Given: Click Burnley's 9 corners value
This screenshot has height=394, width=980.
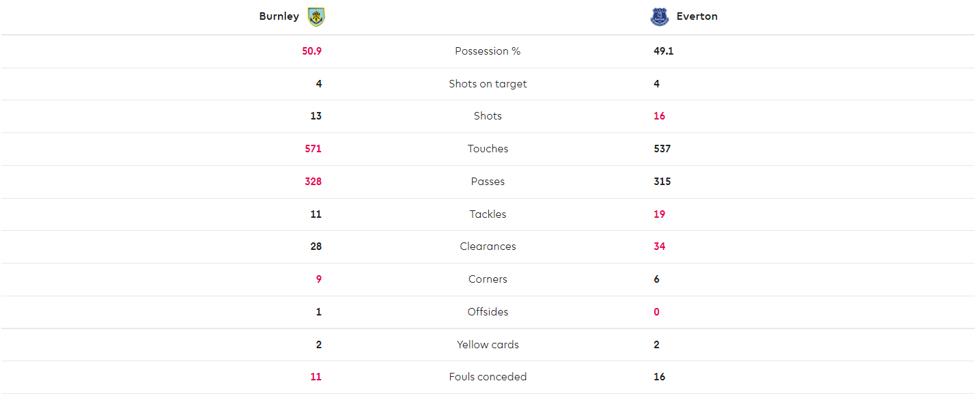Looking at the screenshot, I should tap(319, 279).
